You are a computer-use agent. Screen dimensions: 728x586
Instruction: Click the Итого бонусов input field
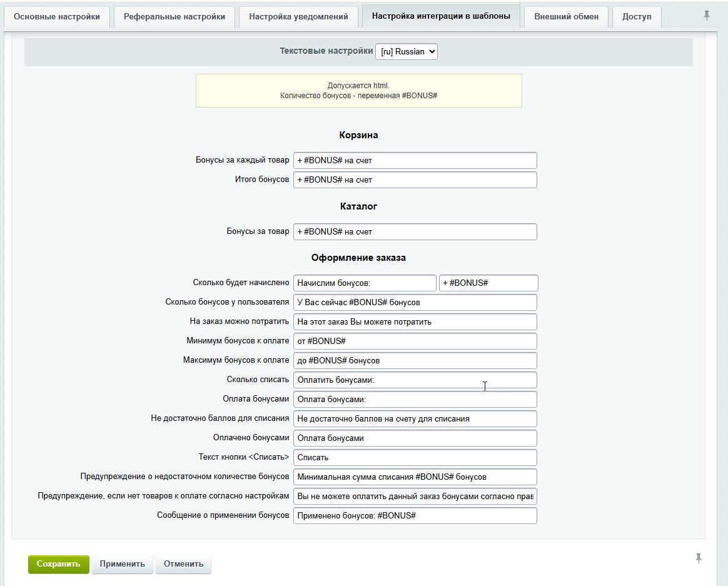tap(415, 180)
